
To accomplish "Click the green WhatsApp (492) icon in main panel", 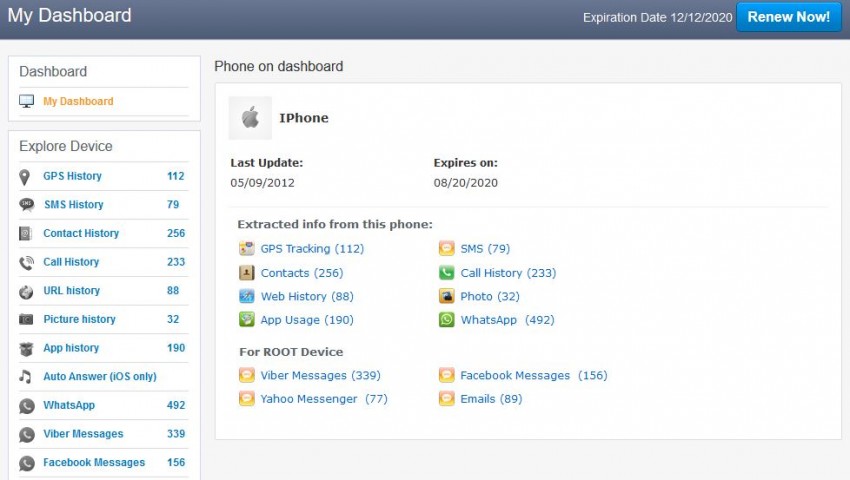I will point(446,319).
